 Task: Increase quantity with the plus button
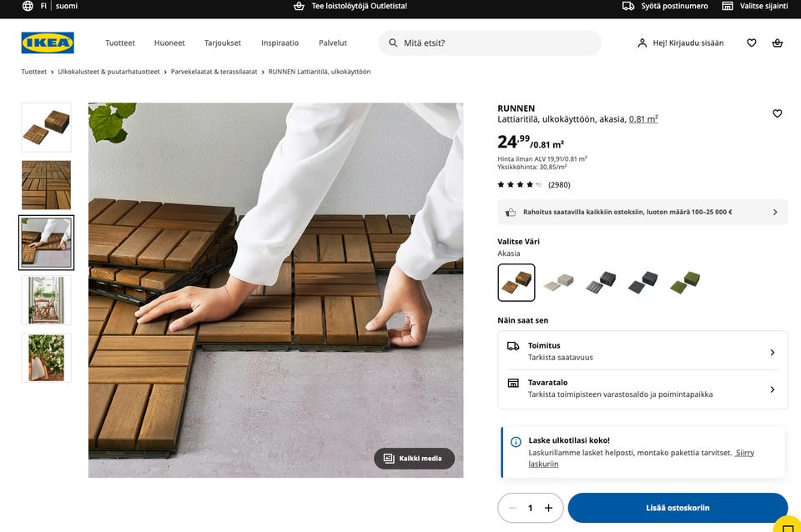(x=549, y=508)
